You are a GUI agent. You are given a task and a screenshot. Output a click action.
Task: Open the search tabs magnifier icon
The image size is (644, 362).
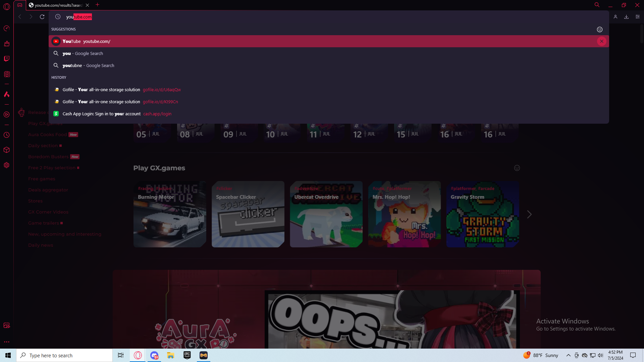click(597, 5)
